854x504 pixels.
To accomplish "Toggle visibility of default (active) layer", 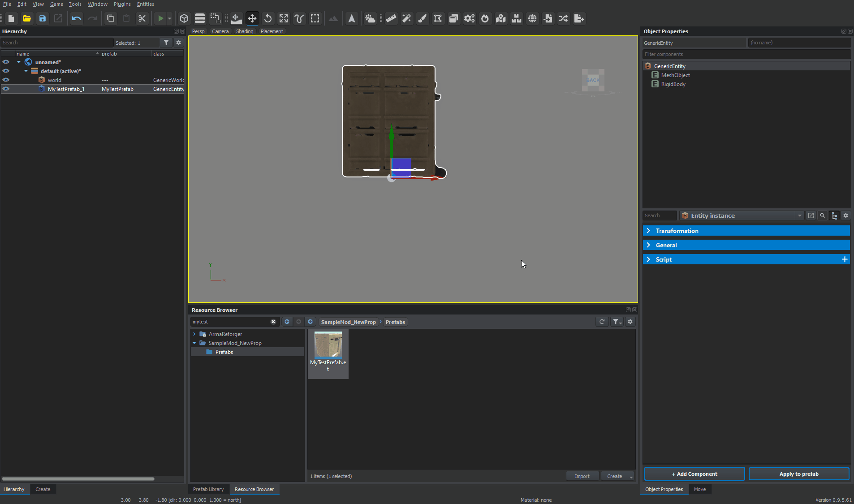I will (6, 71).
